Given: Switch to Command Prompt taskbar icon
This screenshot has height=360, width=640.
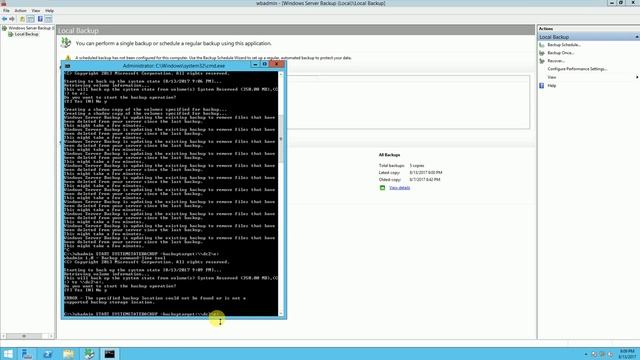Looking at the screenshot, I should [x=109, y=354].
